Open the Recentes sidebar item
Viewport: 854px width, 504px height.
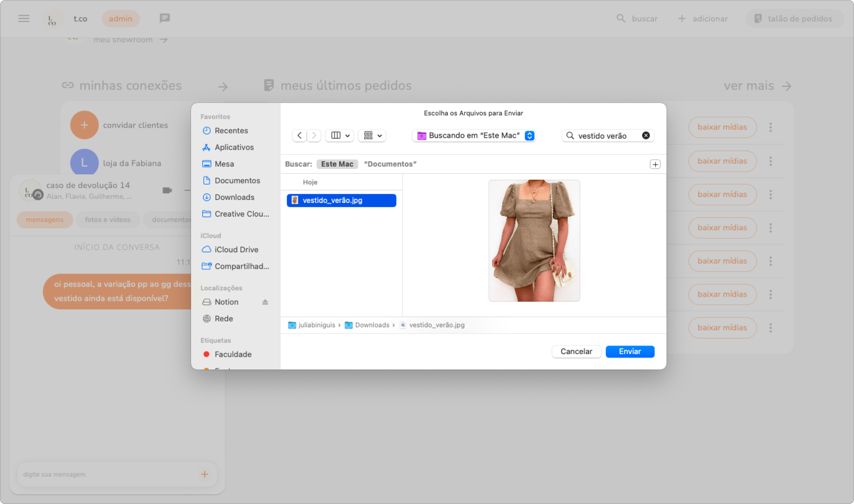point(231,130)
